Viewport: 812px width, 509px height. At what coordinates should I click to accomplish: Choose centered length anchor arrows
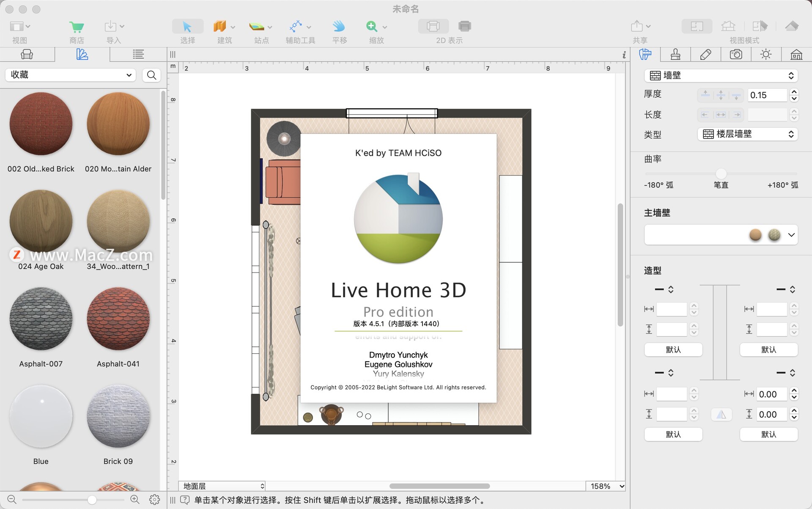721,115
